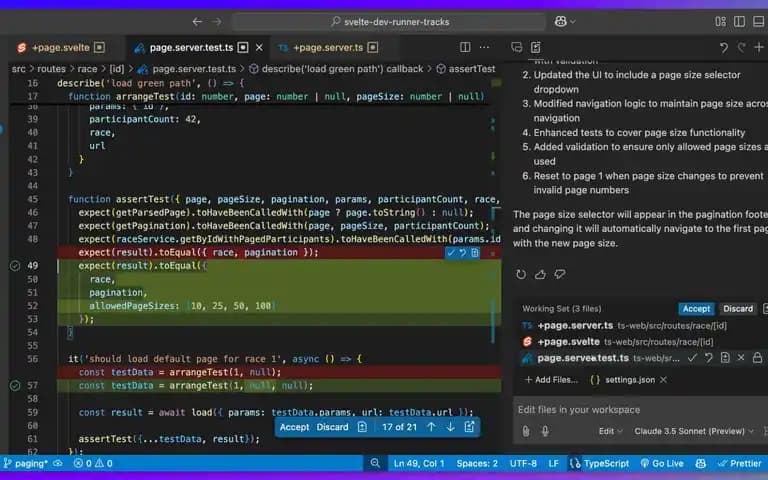Accept page.server.test.ts changes with checkmark
The height and width of the screenshot is (480, 768).
tap(692, 358)
